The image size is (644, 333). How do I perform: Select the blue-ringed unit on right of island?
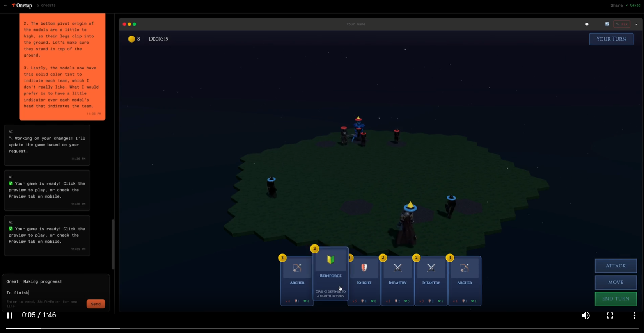click(x=451, y=206)
